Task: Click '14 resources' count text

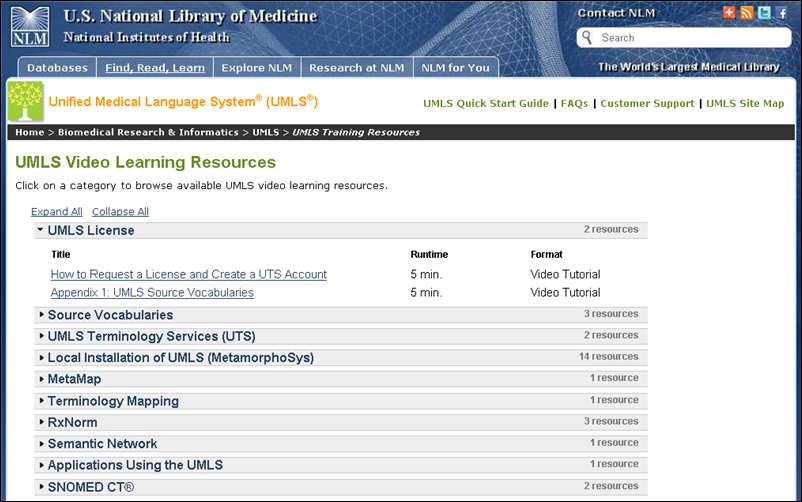Action: pos(608,356)
